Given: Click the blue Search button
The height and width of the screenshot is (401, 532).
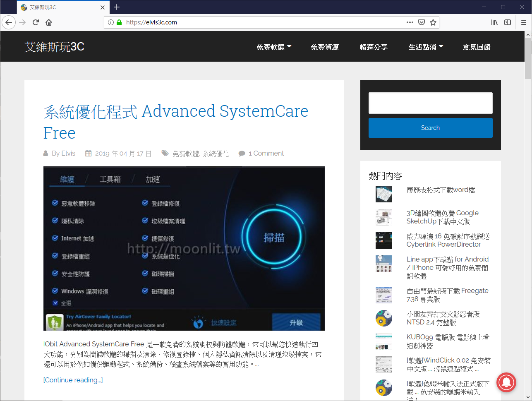Looking at the screenshot, I should tap(430, 128).
